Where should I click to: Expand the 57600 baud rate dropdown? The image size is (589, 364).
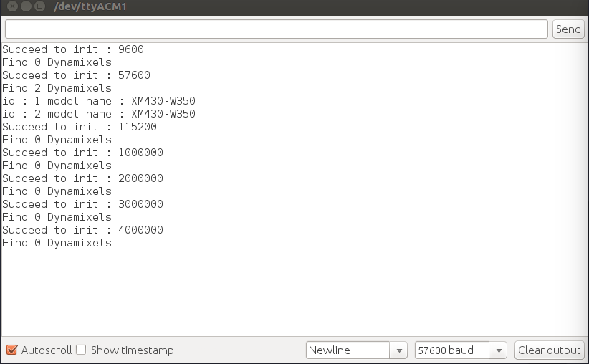click(461, 350)
